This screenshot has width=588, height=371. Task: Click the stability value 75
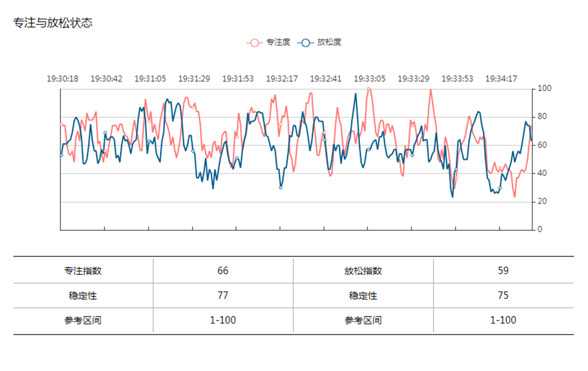[503, 295]
